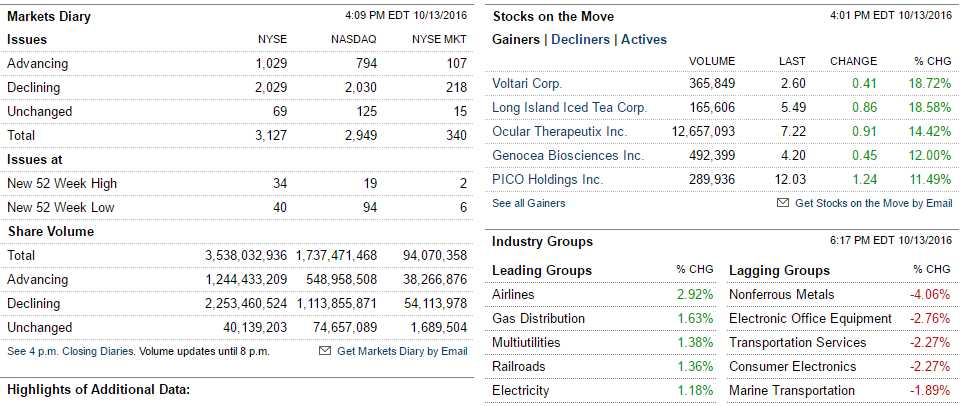
Task: Click Marine Transportation group link
Action: tap(792, 391)
